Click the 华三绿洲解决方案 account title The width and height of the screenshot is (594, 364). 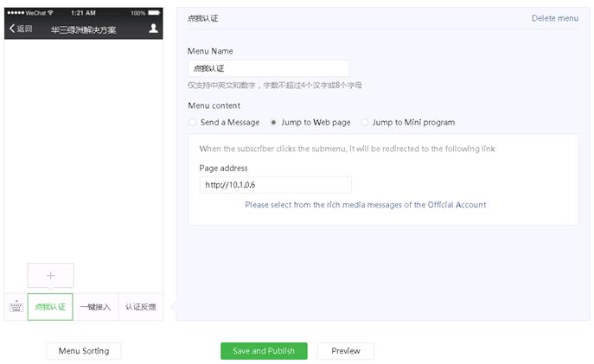[x=84, y=29]
